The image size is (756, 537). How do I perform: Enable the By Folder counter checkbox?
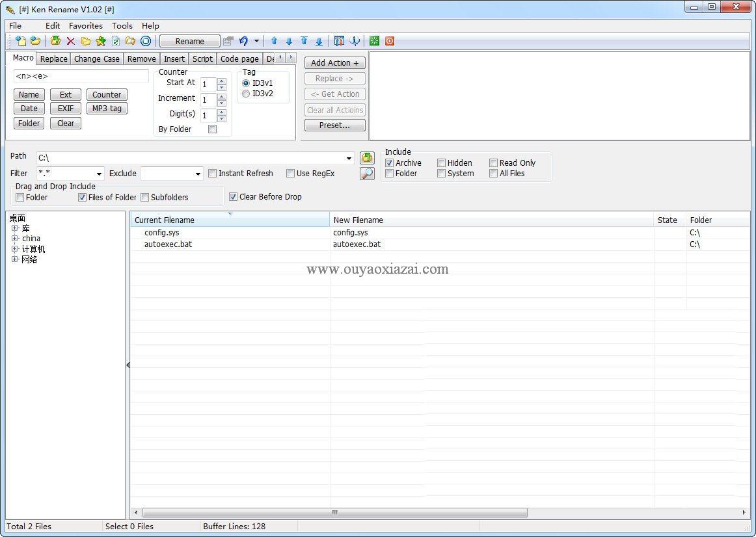212,129
